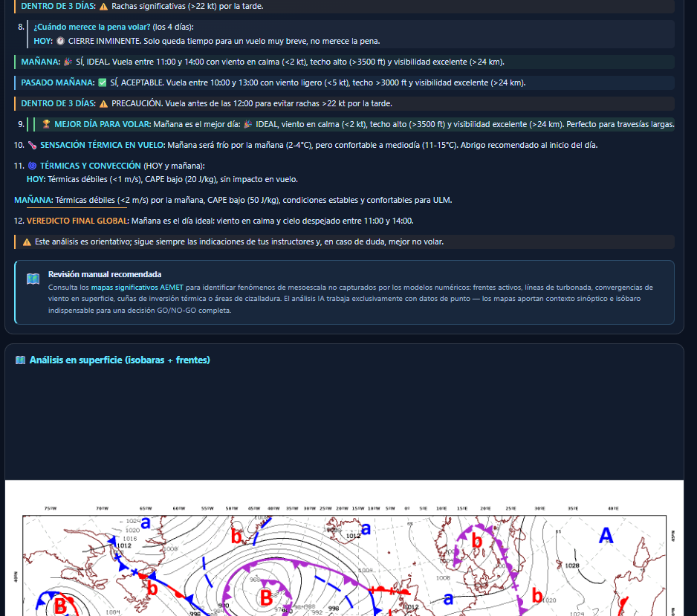Click the map icon beside Análisis en superficie heading

[x=20, y=360]
